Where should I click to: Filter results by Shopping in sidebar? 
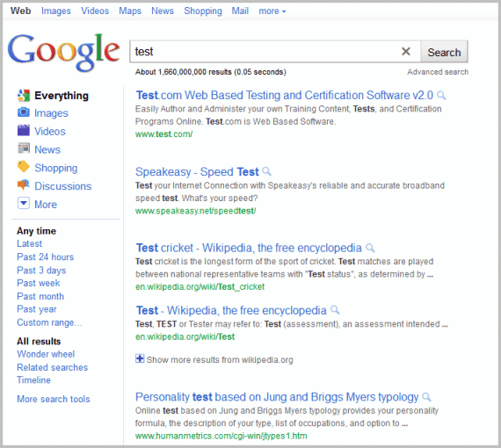tap(56, 168)
